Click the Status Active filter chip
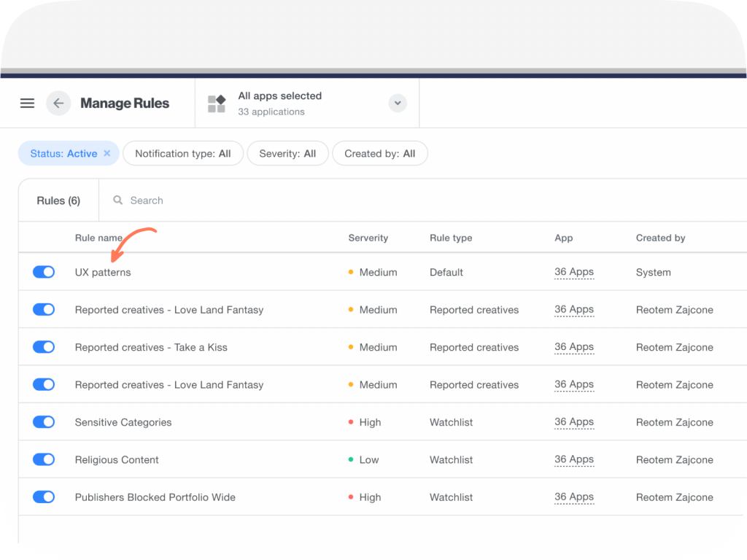 click(62, 153)
